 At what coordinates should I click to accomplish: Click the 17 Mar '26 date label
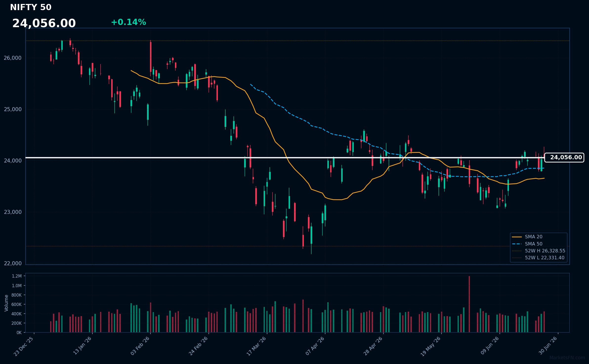point(256,346)
